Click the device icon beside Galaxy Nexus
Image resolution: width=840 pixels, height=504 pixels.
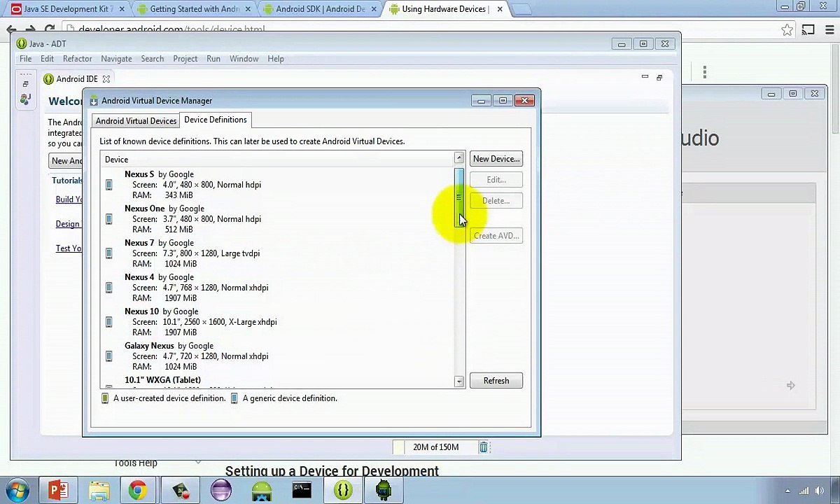108,356
